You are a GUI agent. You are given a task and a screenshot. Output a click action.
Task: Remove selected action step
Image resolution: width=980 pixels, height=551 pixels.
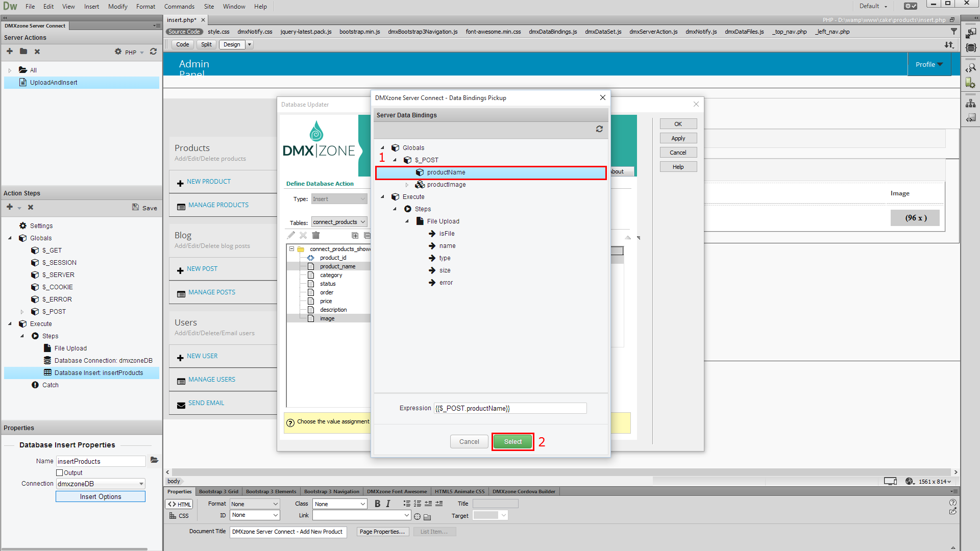pos(31,207)
